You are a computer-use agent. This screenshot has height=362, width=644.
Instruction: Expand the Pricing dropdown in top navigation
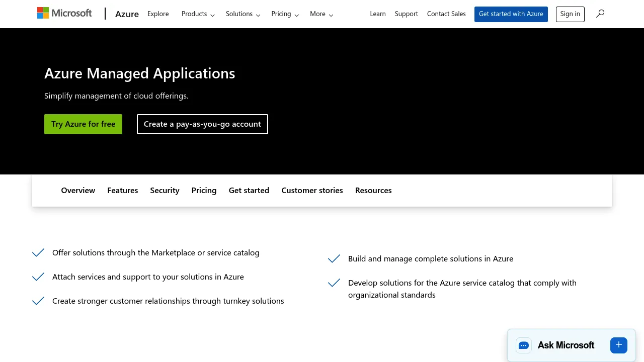[x=285, y=14]
